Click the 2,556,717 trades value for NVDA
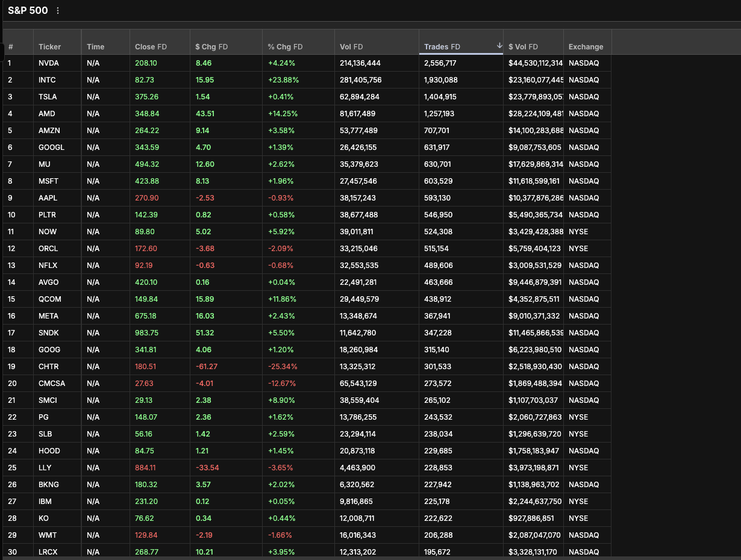This screenshot has height=560, width=741. [440, 63]
